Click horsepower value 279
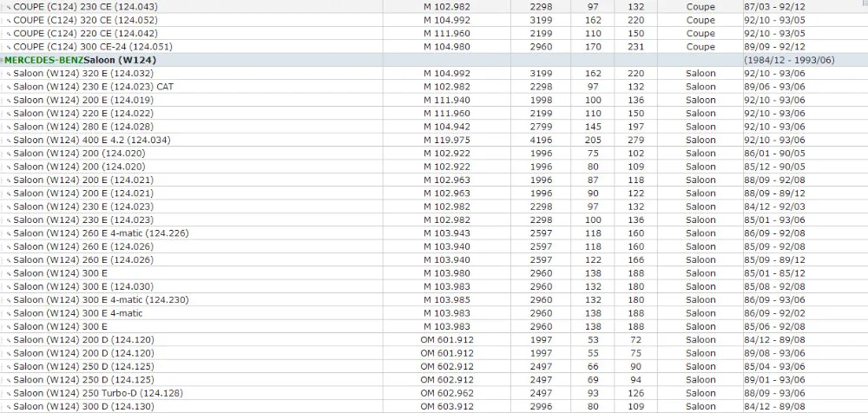This screenshot has width=868, height=413. pyautogui.click(x=636, y=140)
